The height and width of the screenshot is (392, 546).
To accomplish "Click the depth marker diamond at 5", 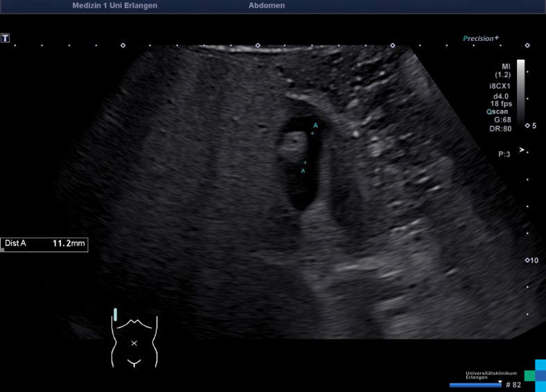I will 527,125.
